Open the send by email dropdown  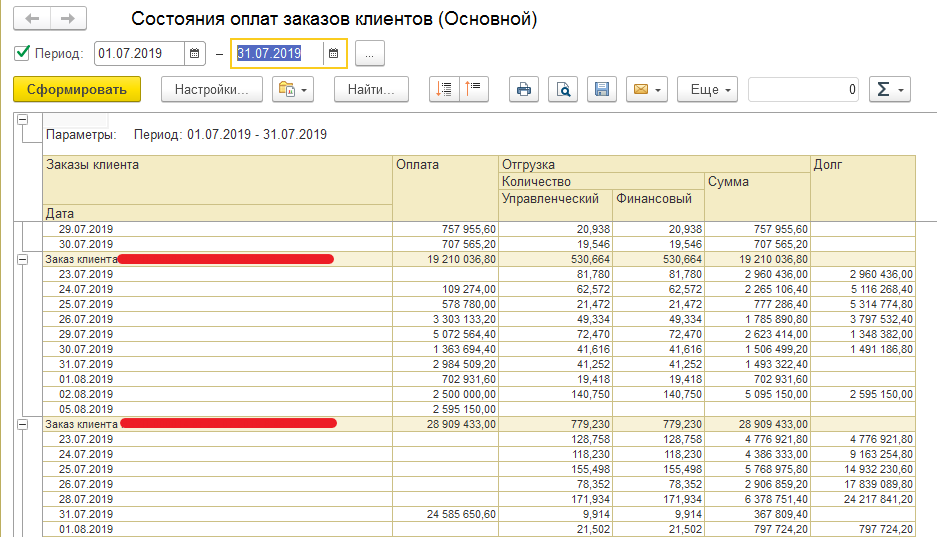(646, 89)
